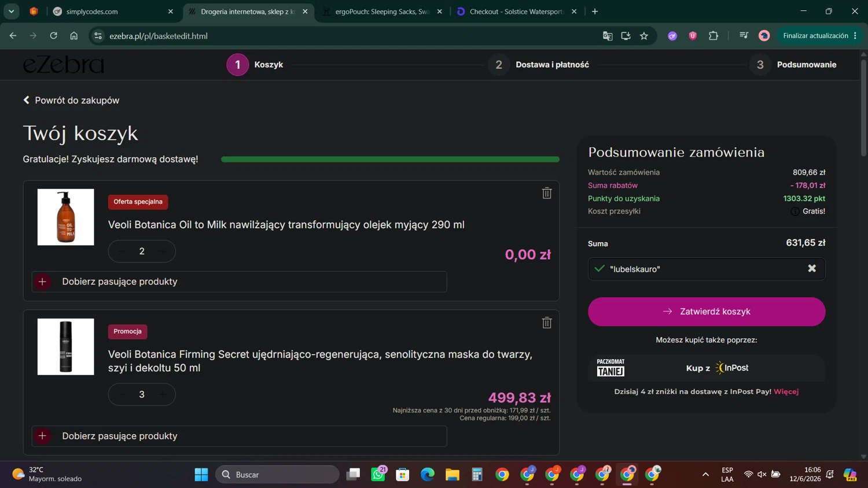Expand matching products under the Firming Secret mask
This screenshot has height=488, width=868.
[x=239, y=436]
